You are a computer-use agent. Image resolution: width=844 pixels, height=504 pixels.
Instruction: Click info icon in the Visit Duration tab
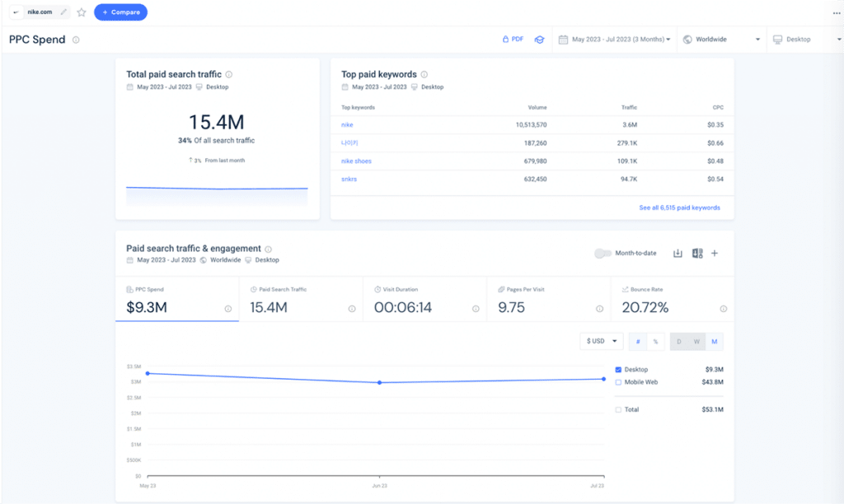click(x=476, y=309)
